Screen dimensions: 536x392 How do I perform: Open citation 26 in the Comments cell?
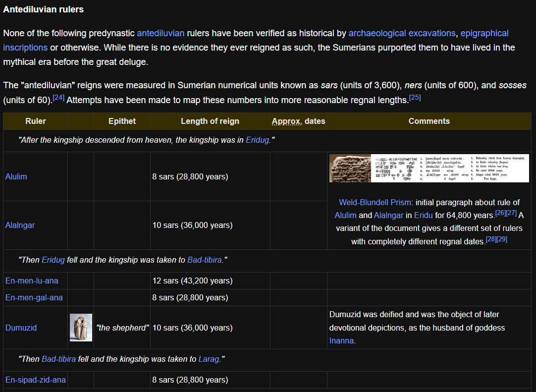pyautogui.click(x=500, y=213)
